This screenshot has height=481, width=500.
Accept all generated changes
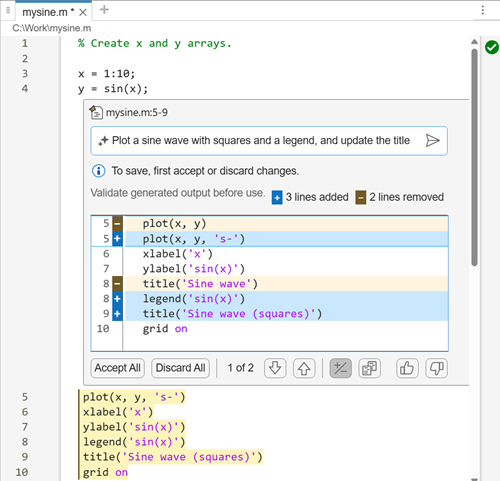click(x=117, y=368)
